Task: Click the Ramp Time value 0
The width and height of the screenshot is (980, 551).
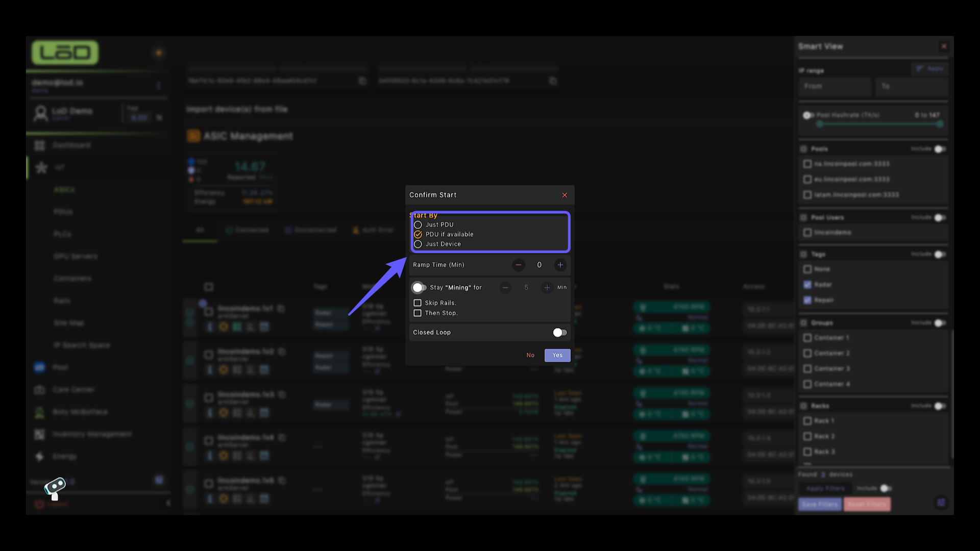Action: click(x=540, y=265)
